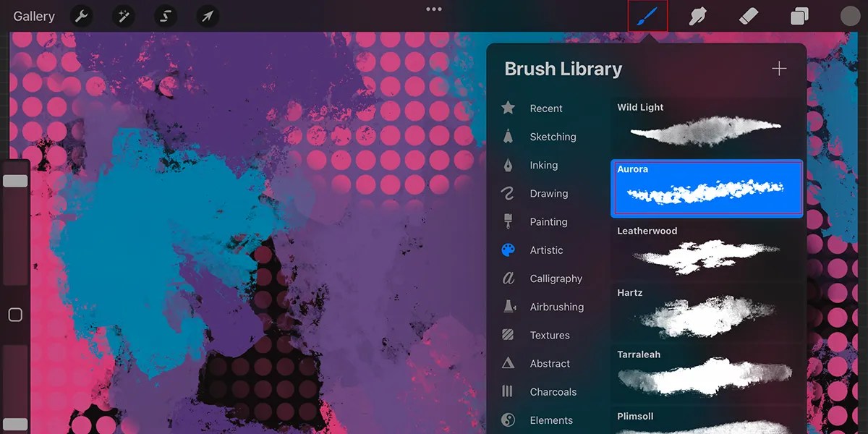Switch to the Eraser tool
The image size is (868, 434).
click(x=748, y=15)
